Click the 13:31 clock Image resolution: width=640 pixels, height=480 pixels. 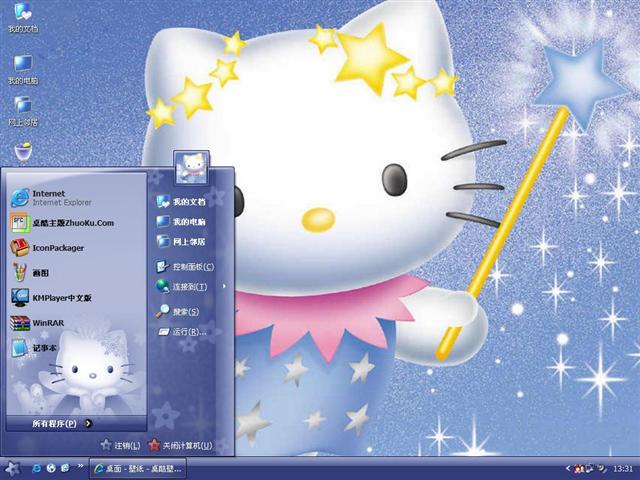coord(623,469)
